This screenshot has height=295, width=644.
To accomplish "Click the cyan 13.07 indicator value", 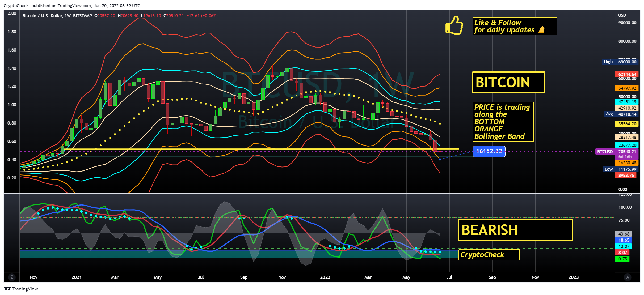I will pyautogui.click(x=623, y=246).
